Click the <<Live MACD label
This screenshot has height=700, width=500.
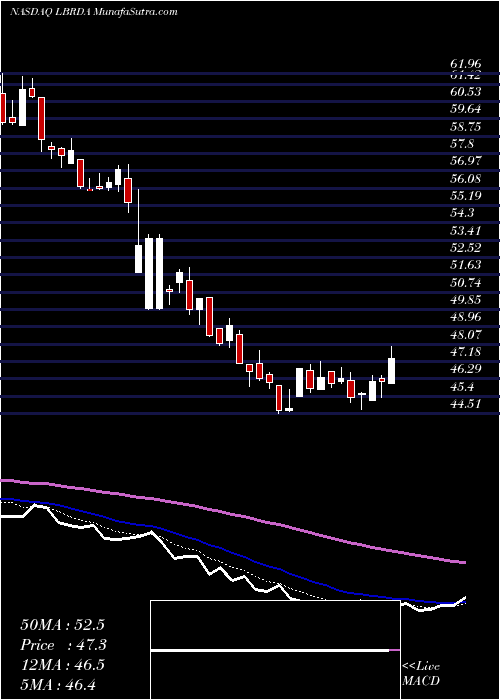coord(421,674)
